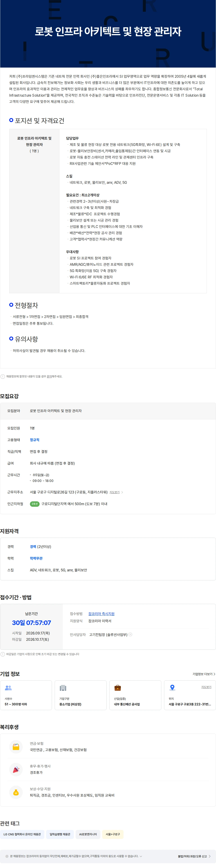Open 지도보기 link in 위치 card
The width and height of the screenshot is (216, 868).
tap(206, 687)
